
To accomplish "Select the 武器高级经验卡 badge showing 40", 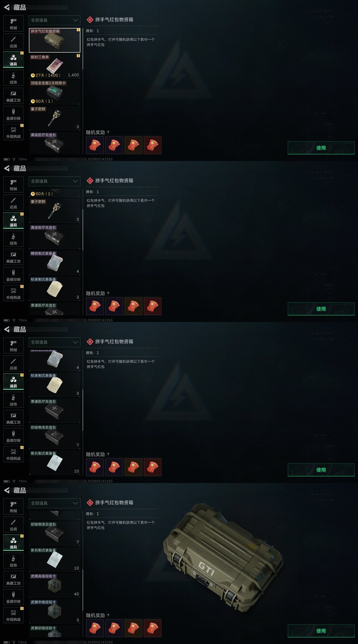I will (55, 585).
